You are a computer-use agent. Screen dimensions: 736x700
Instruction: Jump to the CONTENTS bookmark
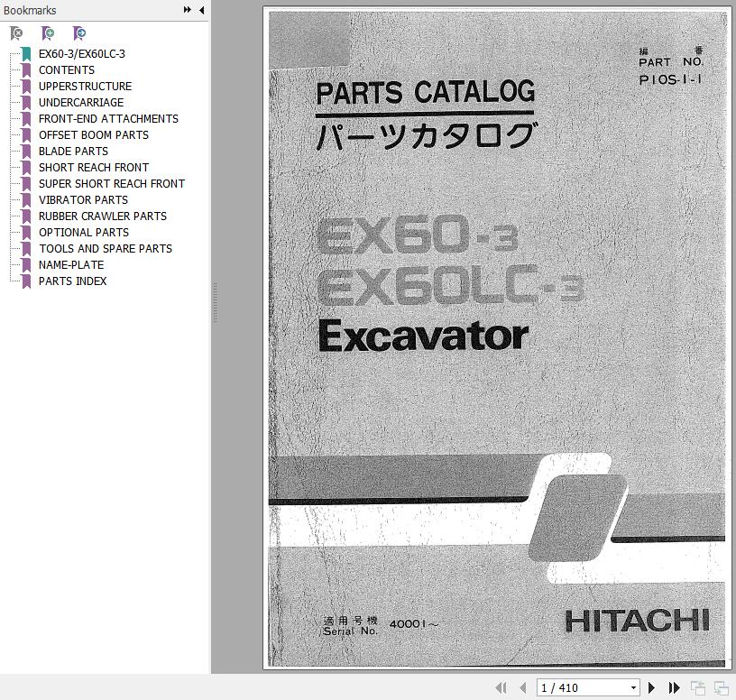point(66,70)
